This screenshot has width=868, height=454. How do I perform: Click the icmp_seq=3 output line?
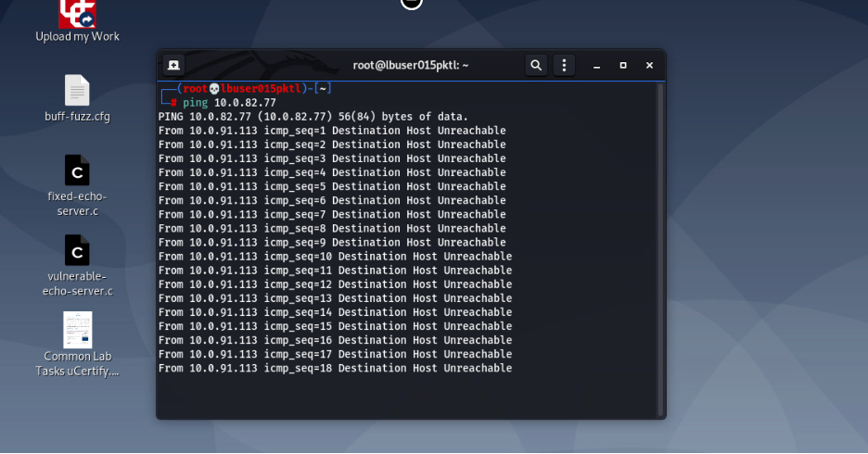tap(332, 158)
